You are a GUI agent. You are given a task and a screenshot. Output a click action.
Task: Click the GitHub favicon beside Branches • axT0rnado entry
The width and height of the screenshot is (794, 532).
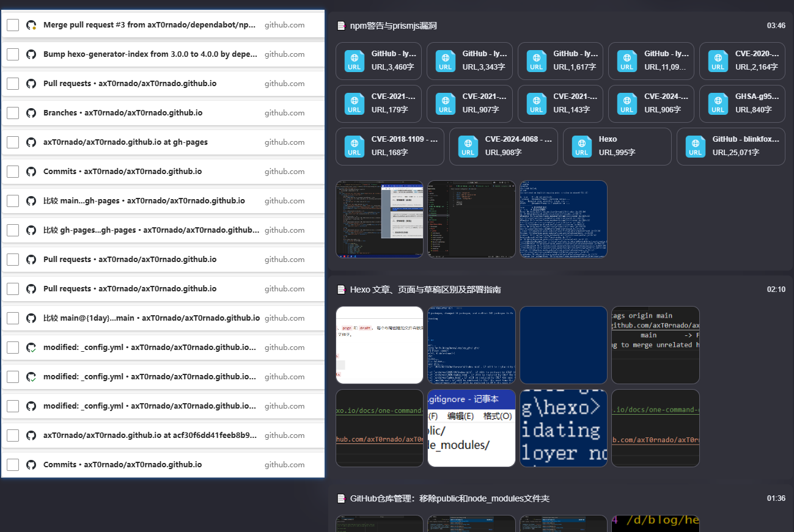[31, 112]
